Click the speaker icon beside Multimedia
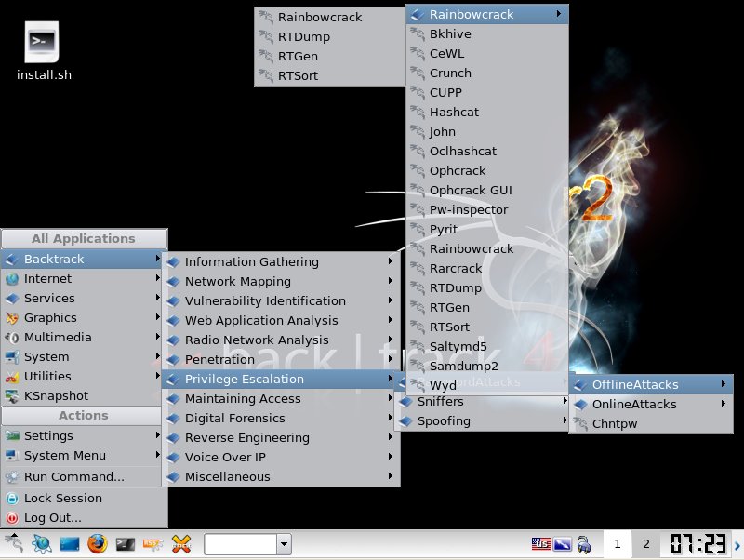Screen dimensions: 744x560 (x=12, y=338)
